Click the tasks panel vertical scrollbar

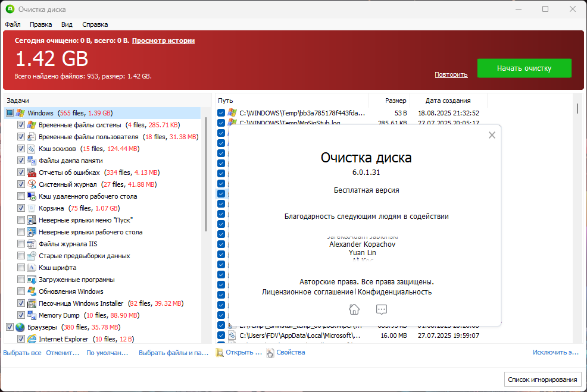coord(206,174)
